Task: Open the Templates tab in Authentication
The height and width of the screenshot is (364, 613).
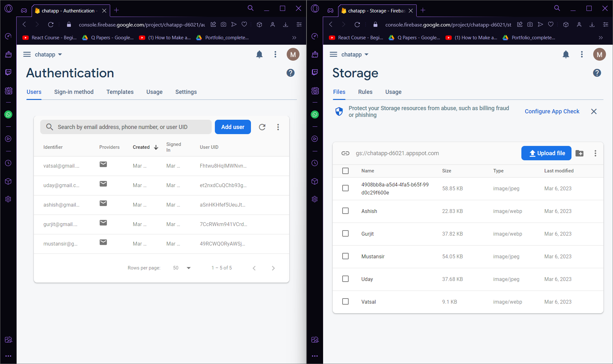Action: (120, 92)
